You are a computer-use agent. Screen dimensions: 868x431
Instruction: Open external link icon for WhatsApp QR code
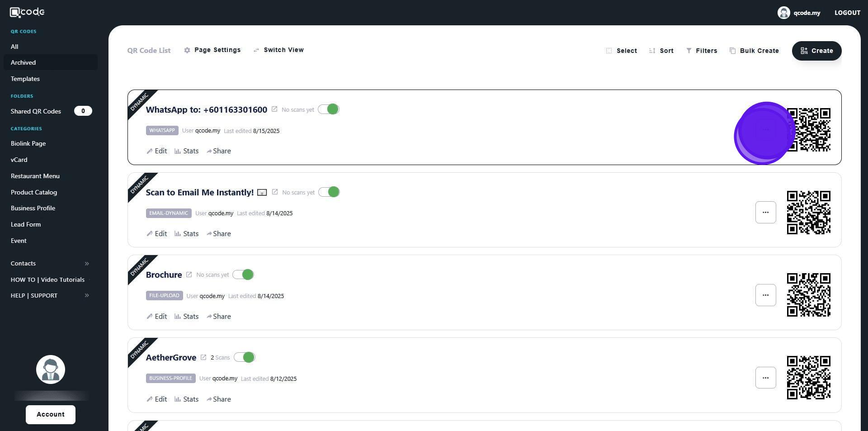[274, 109]
